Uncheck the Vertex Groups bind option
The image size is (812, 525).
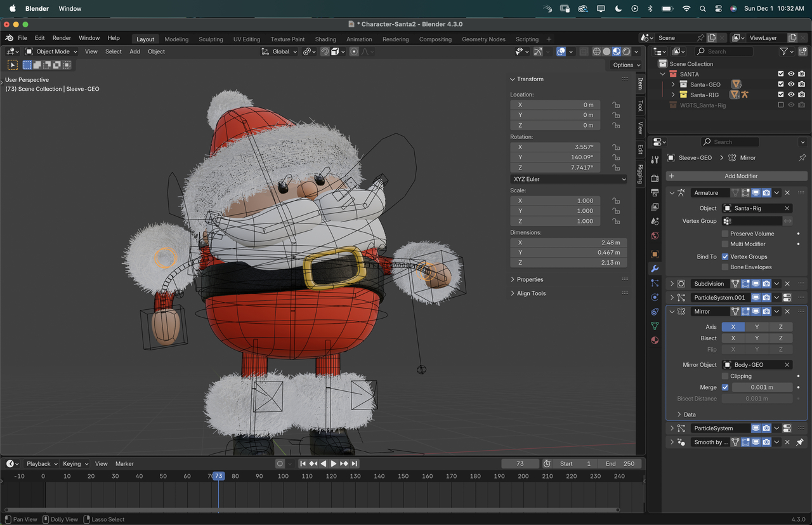(725, 256)
